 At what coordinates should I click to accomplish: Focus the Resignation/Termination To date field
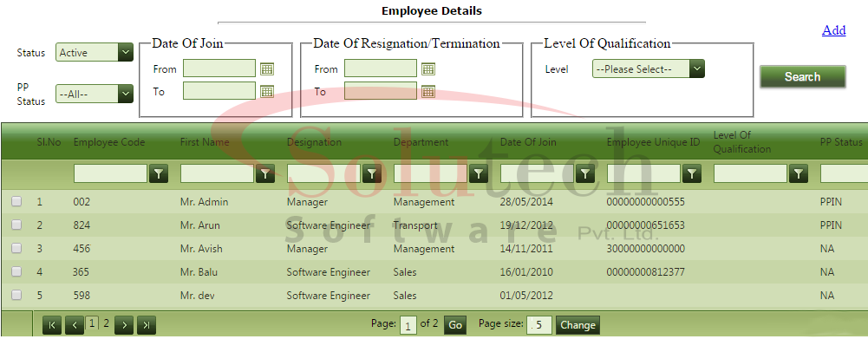point(381,91)
